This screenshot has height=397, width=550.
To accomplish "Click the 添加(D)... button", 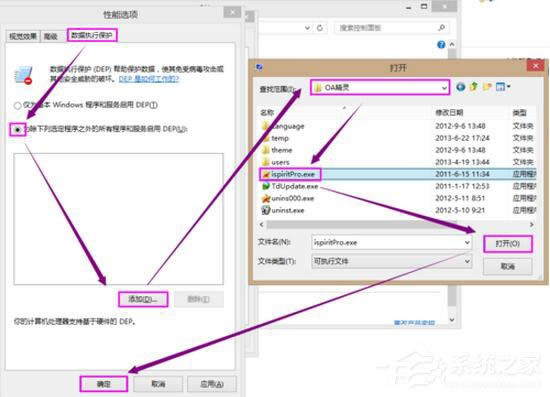I will coord(143,299).
